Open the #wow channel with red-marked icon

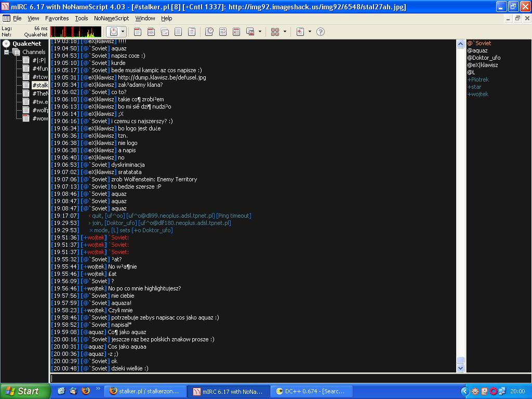pyautogui.click(x=39, y=118)
